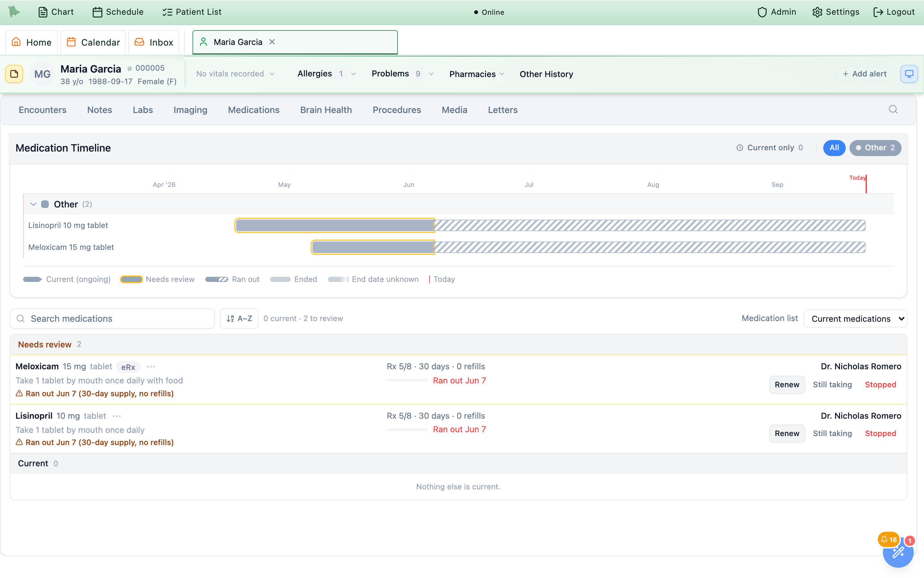Click the MG patient avatar
Image resolution: width=924 pixels, height=578 pixels.
point(42,74)
